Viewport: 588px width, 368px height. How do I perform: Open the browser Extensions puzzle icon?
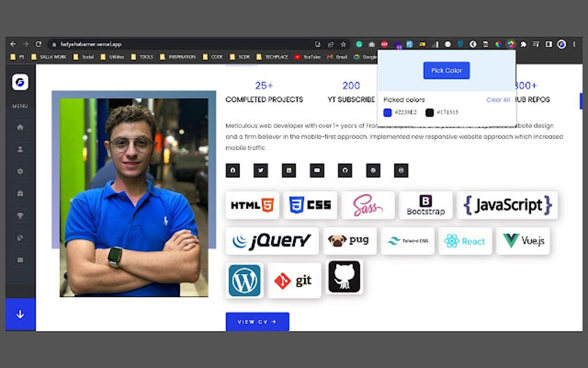click(523, 44)
